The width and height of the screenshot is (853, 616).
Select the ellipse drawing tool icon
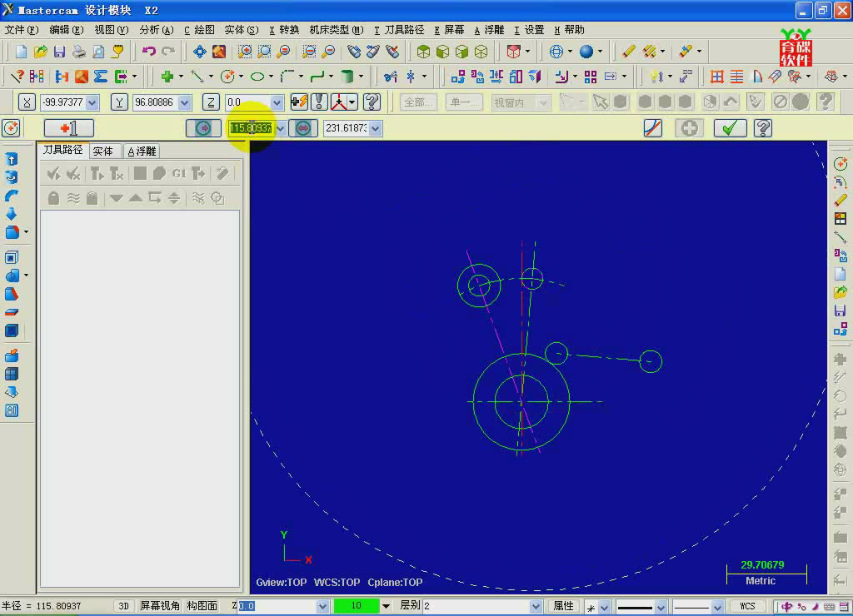(x=257, y=77)
